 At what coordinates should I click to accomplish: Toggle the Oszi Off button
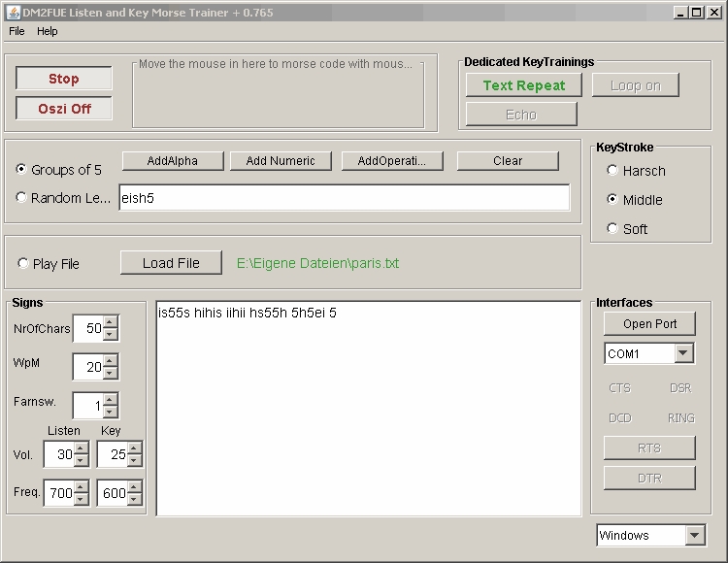[x=64, y=109]
